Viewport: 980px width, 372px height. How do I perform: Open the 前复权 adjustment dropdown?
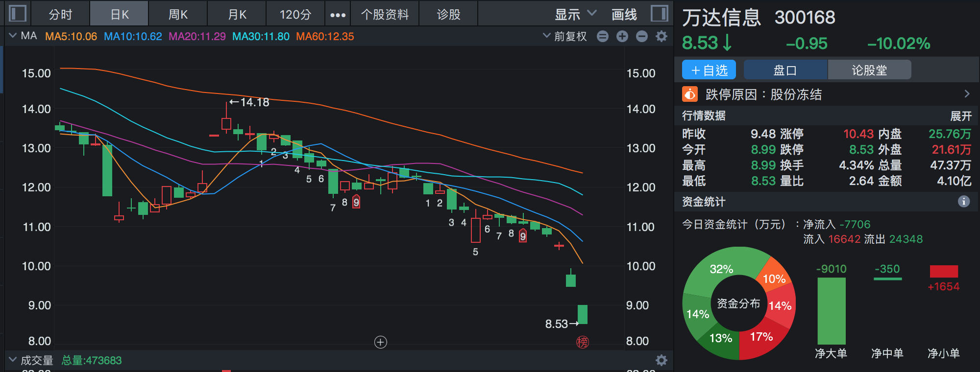(565, 36)
